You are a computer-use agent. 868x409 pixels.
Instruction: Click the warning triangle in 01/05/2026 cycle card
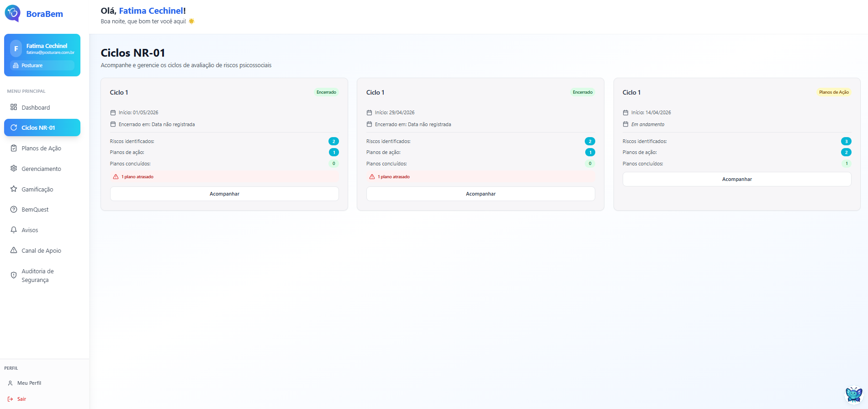pyautogui.click(x=116, y=177)
